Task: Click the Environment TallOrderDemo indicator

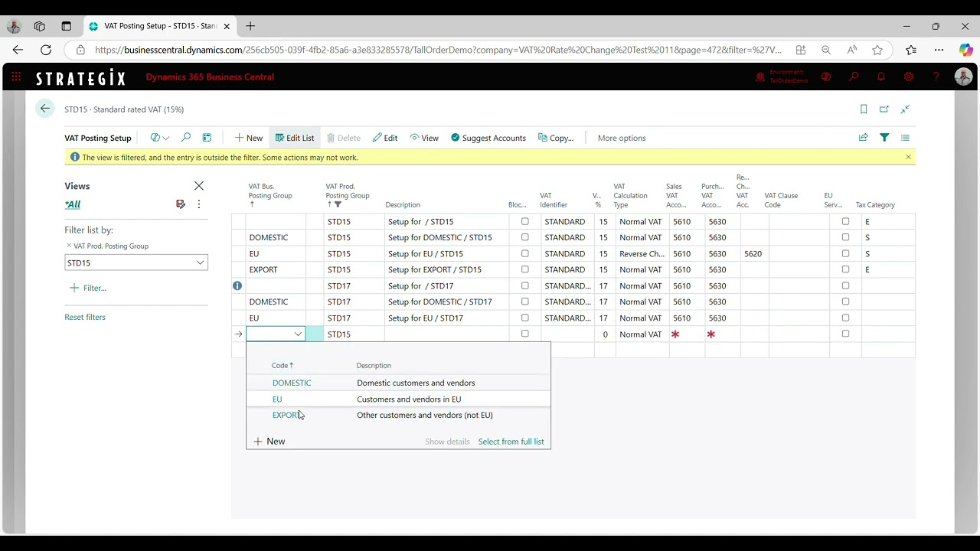Action: point(782,77)
